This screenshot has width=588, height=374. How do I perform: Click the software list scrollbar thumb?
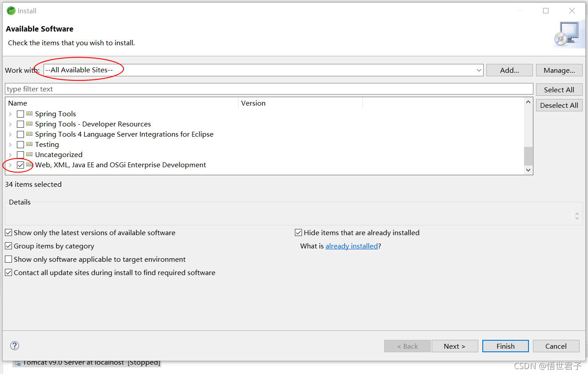(x=528, y=156)
